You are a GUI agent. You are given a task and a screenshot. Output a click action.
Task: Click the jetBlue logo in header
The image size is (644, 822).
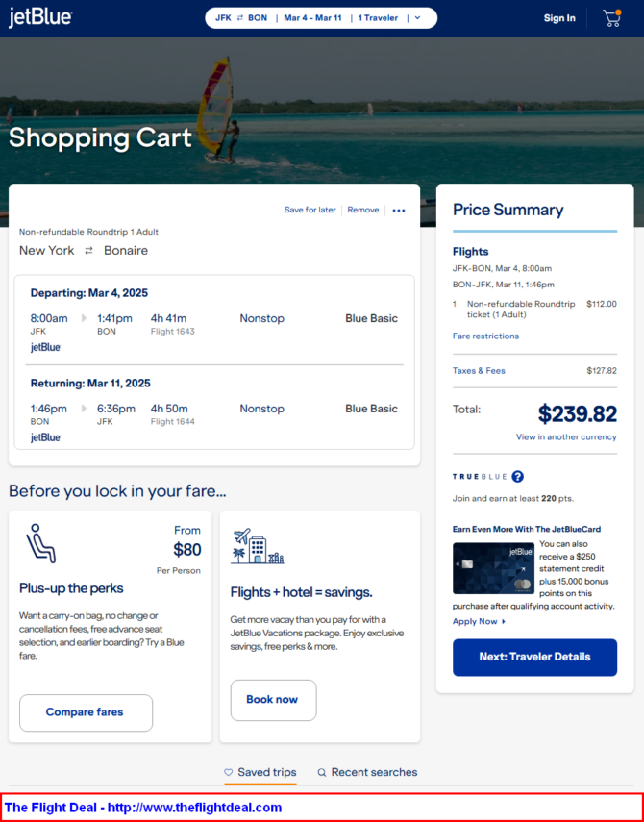(x=40, y=18)
